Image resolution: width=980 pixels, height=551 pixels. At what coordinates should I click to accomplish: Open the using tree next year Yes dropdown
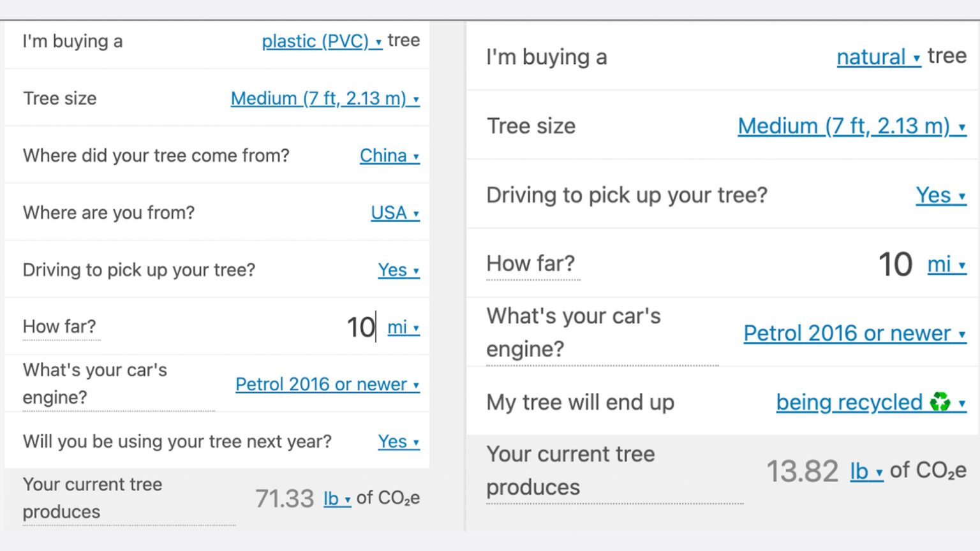pos(398,442)
